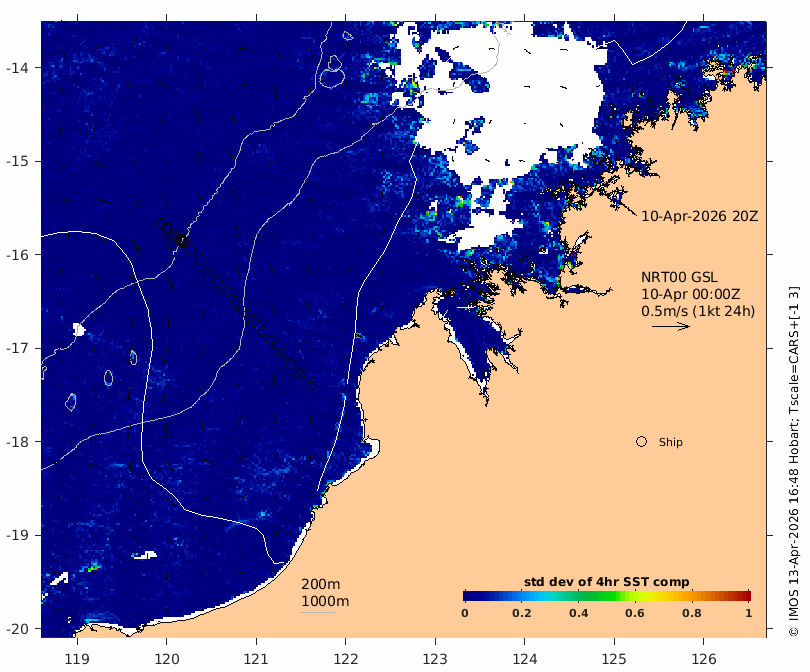Viewport: 810px width, 672px height.
Task: Click the colorbar tick label '1'
Action: click(749, 613)
